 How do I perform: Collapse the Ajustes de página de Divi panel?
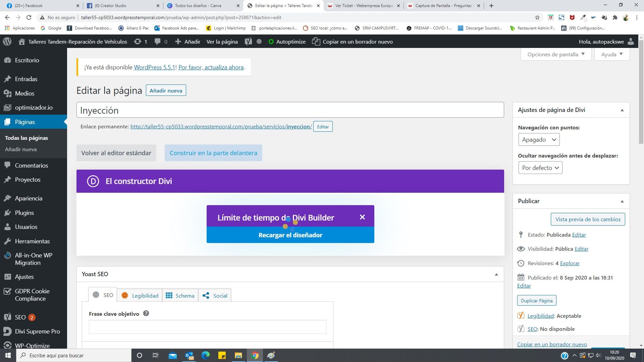click(x=622, y=110)
